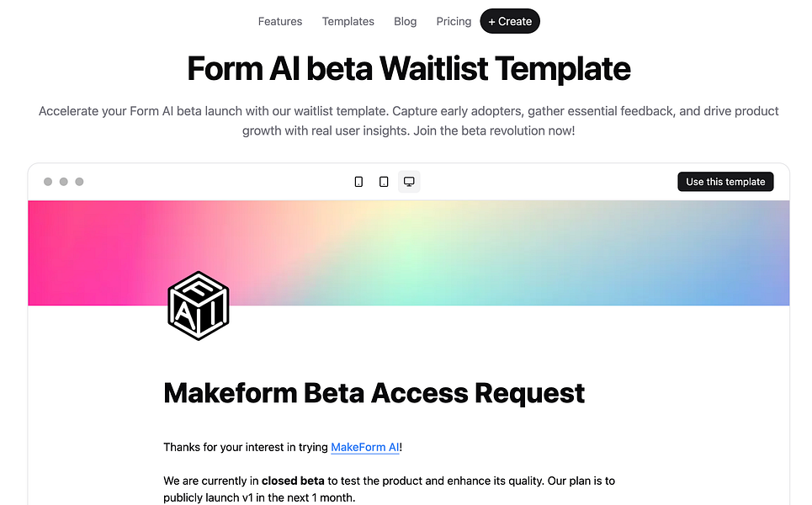
Task: Click the plus icon inside the Create button
Action: [494, 21]
